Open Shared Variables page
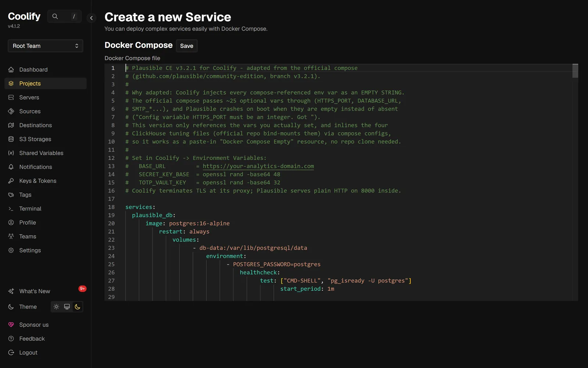Viewport: 588px width, 368px height. (x=46, y=153)
